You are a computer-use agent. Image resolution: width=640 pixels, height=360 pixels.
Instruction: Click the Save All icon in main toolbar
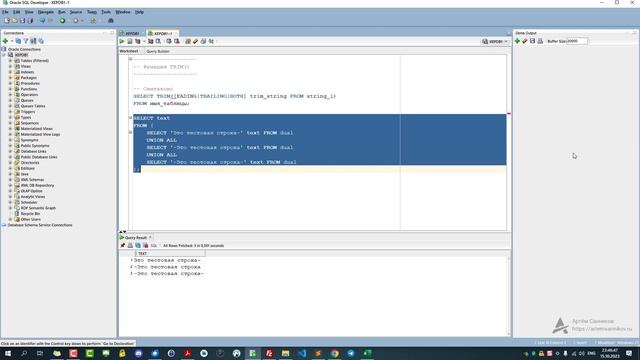30,20
